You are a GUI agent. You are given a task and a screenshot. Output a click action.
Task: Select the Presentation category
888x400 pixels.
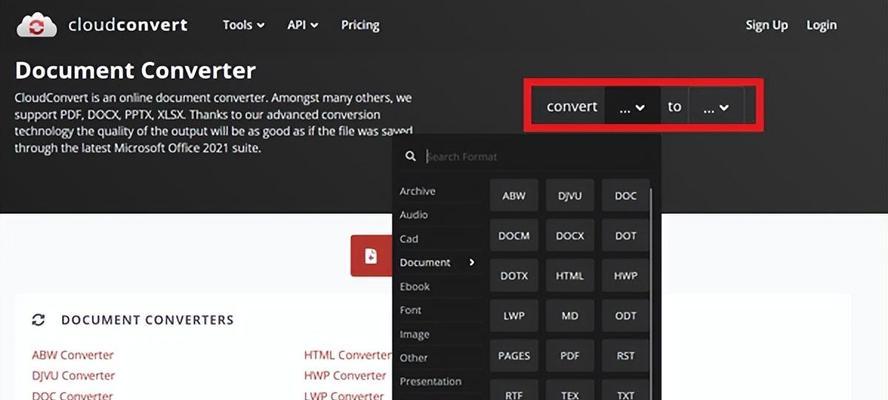(430, 381)
